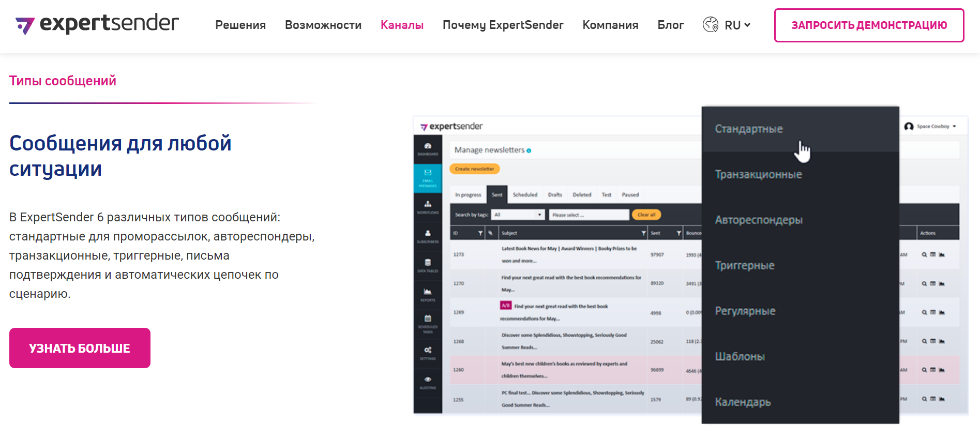Switch to the Sent tab
980x438 pixels.
pos(497,195)
